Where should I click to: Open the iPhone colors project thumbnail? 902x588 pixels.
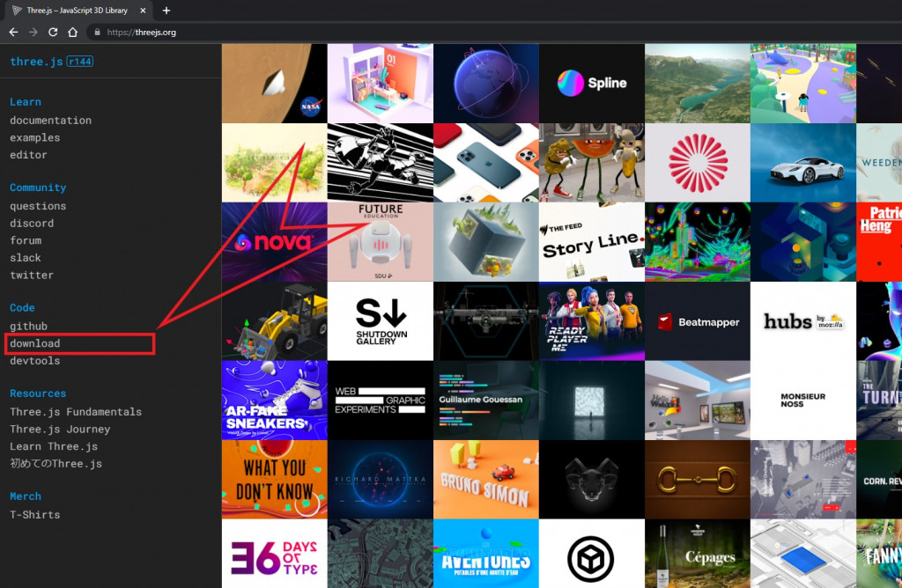point(486,163)
